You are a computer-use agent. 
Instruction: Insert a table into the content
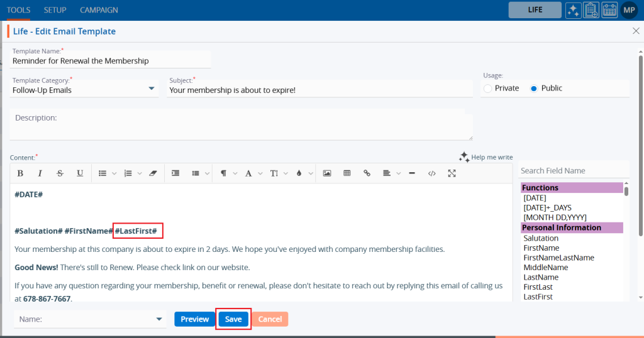pyautogui.click(x=347, y=173)
